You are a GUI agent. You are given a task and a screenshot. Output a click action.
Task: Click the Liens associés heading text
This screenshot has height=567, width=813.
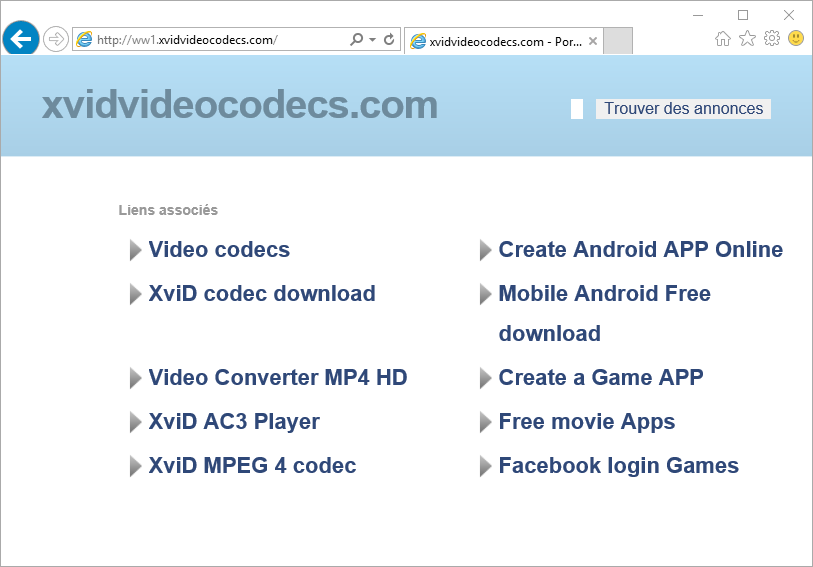[x=168, y=210]
